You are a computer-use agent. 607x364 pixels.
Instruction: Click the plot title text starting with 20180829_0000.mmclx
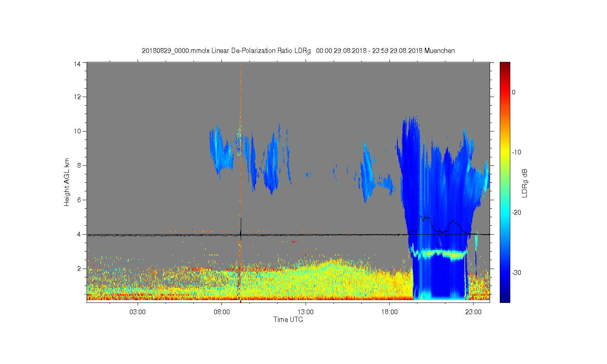pyautogui.click(x=298, y=51)
